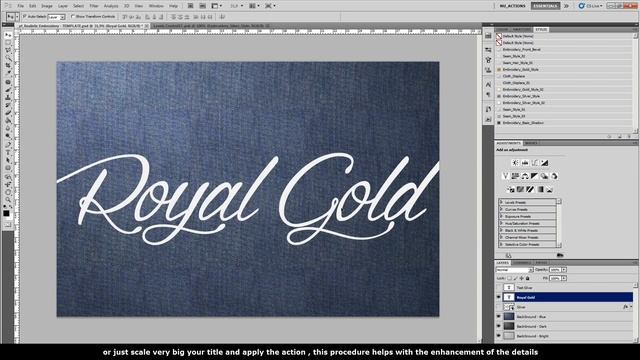The height and width of the screenshot is (360, 640).
Task: Enable Show Transform Controls checkbox
Action: pos(73,17)
